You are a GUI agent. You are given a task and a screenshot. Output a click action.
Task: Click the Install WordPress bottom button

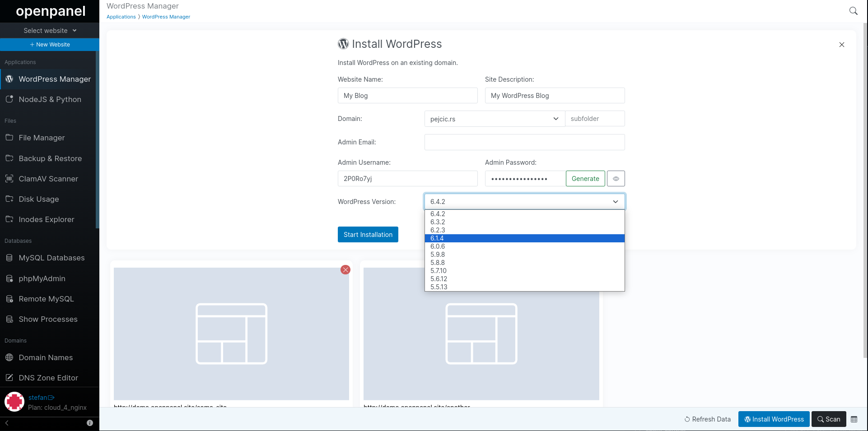(774, 419)
